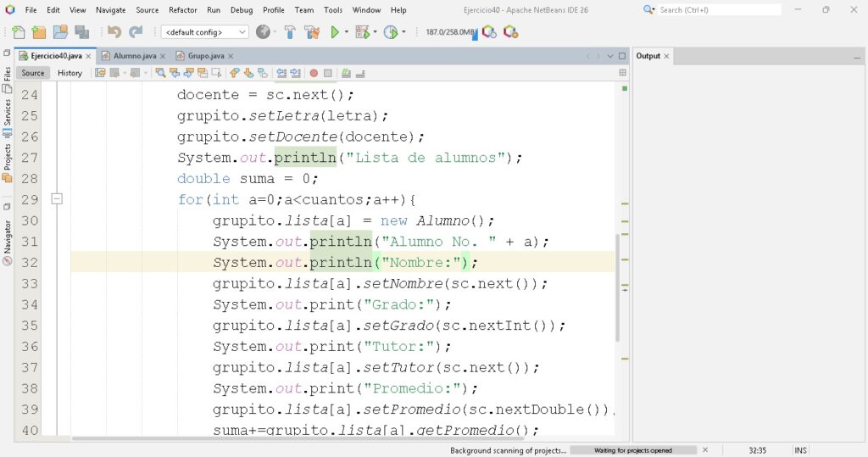Open the Tools menu

click(332, 10)
